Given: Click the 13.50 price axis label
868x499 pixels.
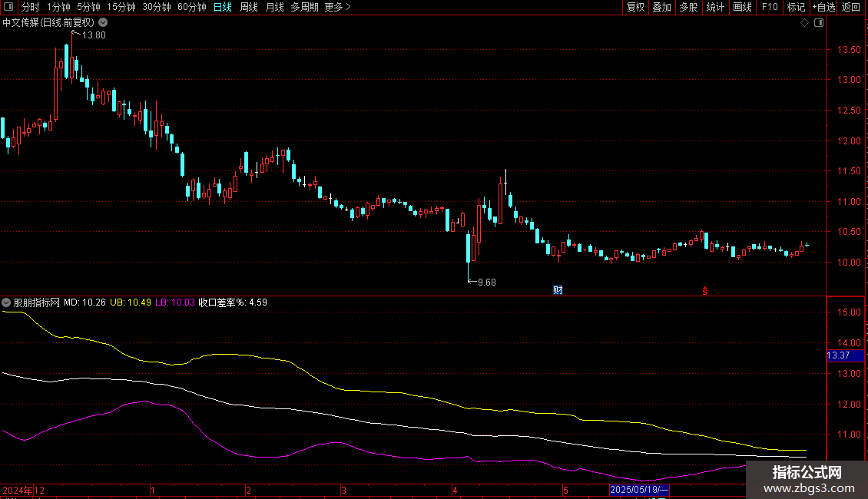Looking at the screenshot, I should [849, 50].
